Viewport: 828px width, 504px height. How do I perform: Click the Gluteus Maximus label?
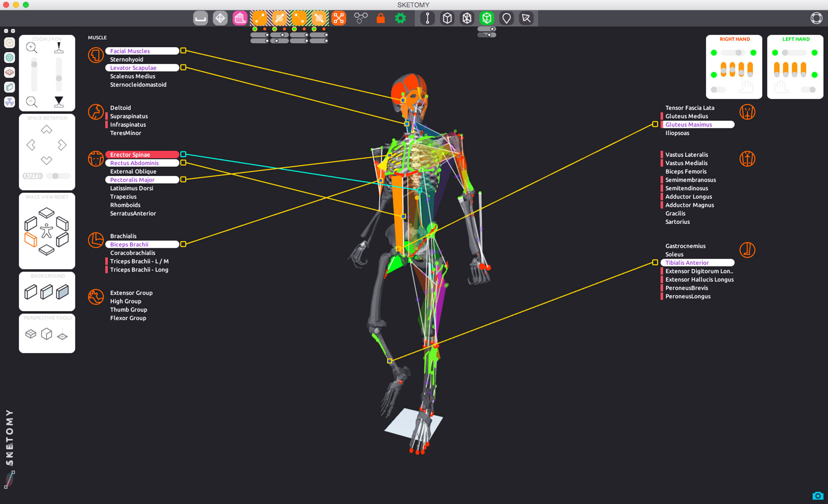pyautogui.click(x=688, y=125)
